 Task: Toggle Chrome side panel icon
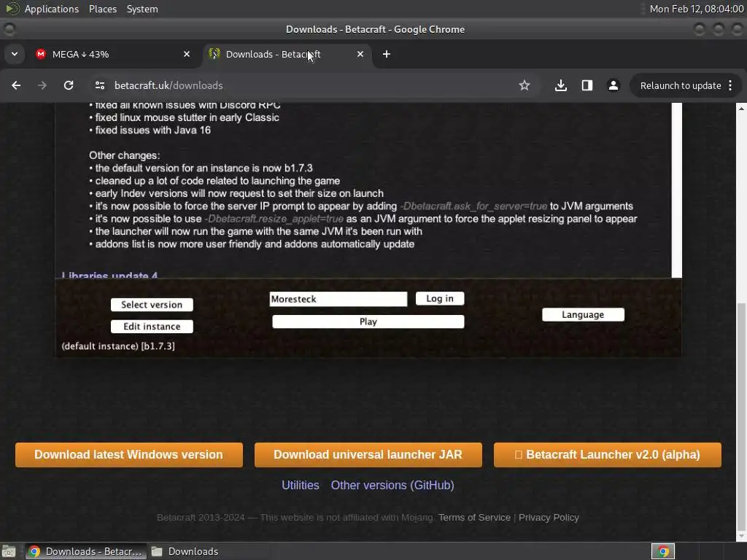tap(587, 85)
